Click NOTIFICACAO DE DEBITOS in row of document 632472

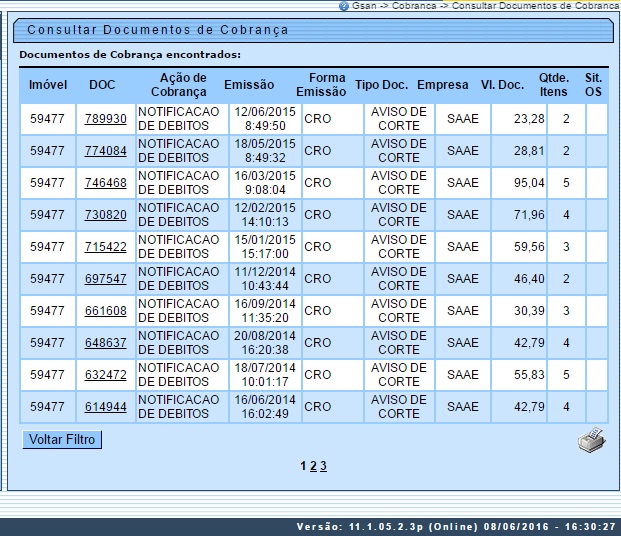pyautogui.click(x=179, y=375)
